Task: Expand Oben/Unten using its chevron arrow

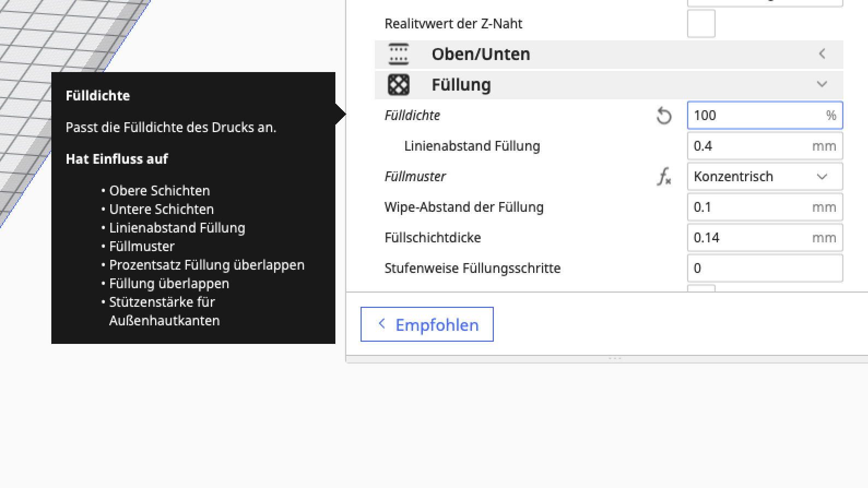Action: point(822,54)
